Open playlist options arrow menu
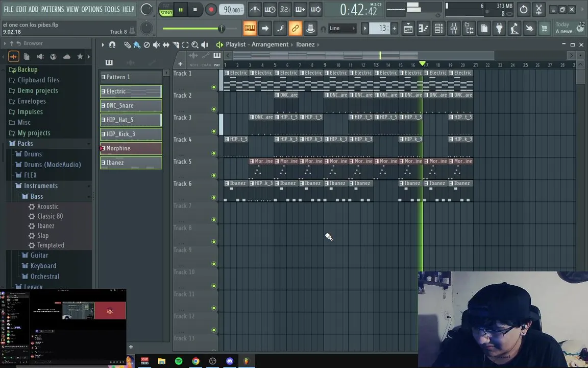This screenshot has width=588, height=368. [x=103, y=44]
